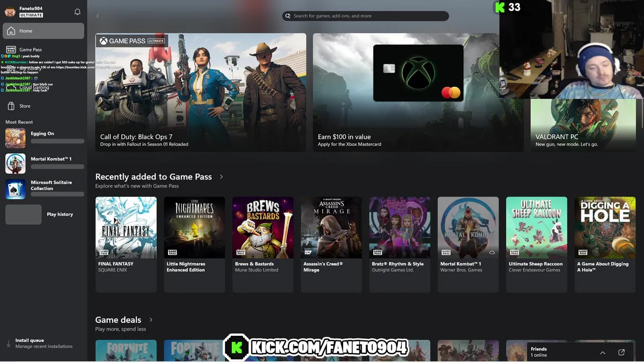This screenshot has width=644, height=362.
Task: Open Game Pass in sidebar
Action: pos(43,49)
